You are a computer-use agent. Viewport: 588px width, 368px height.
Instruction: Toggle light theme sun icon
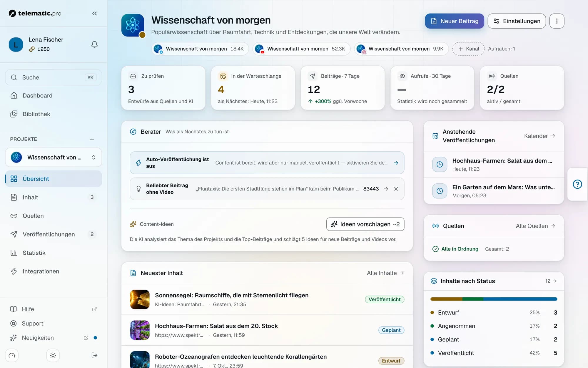[53, 355]
